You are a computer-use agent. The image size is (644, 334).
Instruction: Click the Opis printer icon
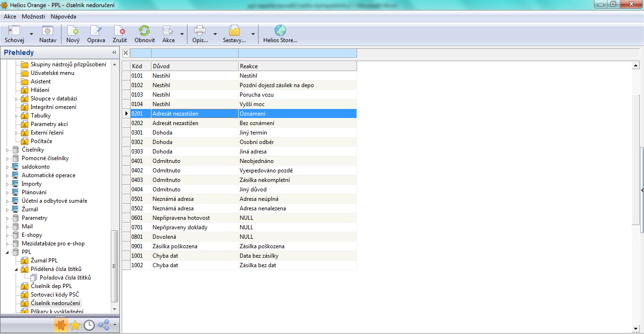pyautogui.click(x=200, y=30)
